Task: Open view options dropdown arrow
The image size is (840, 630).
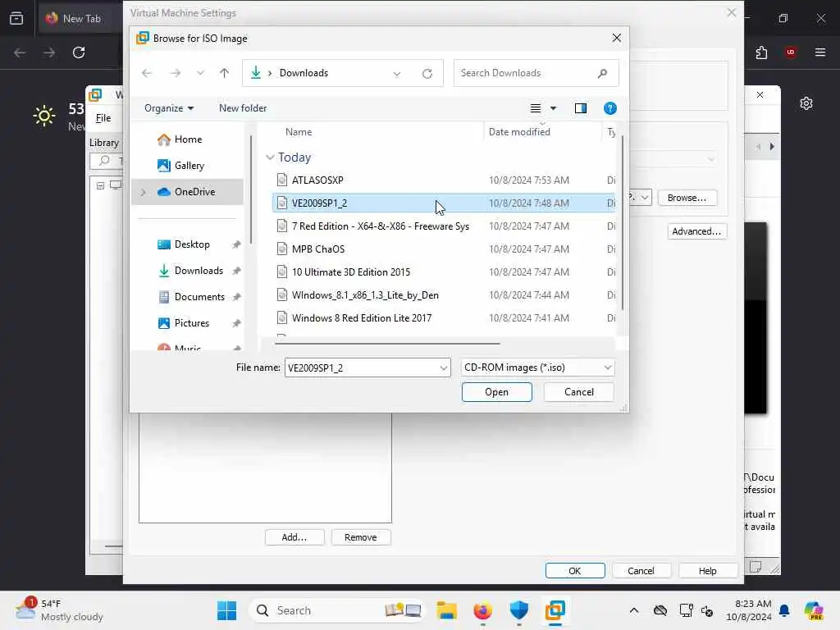Action: point(554,108)
